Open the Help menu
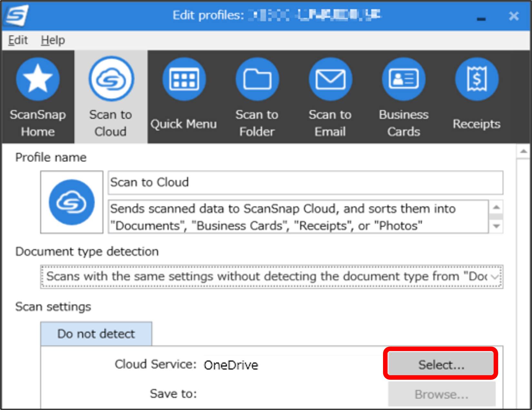This screenshot has height=410, width=532. [x=53, y=40]
